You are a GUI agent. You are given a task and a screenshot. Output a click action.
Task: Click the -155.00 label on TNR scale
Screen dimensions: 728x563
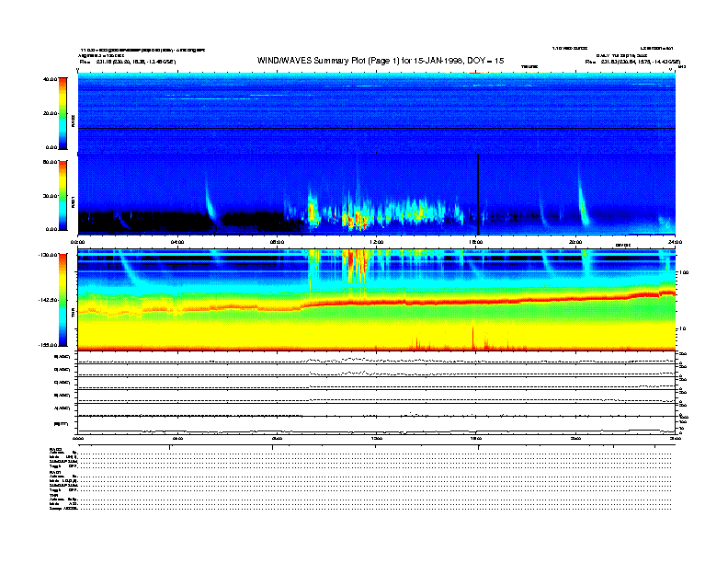48,345
